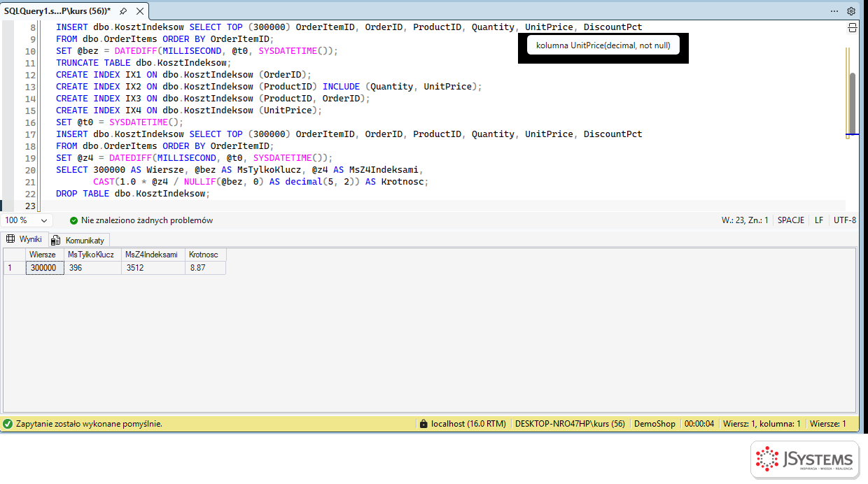
Task: Click localhost (16.0 RTM) in status bar
Action: click(x=468, y=424)
